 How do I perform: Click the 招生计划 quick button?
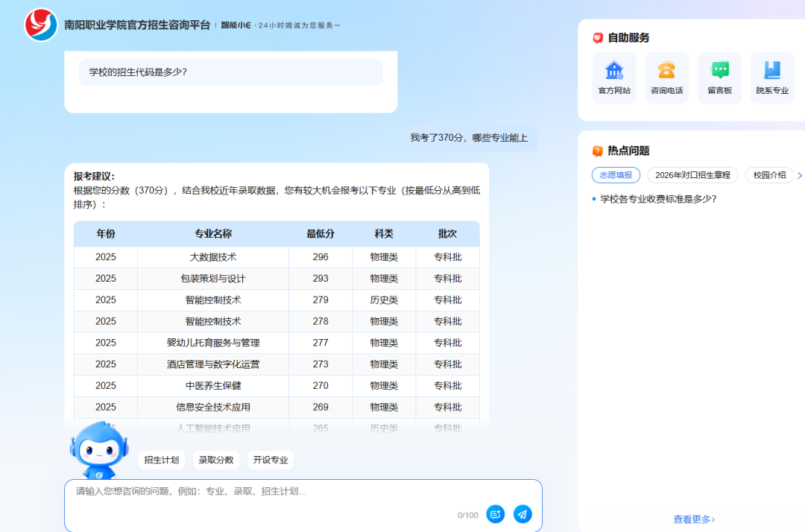[162, 460]
